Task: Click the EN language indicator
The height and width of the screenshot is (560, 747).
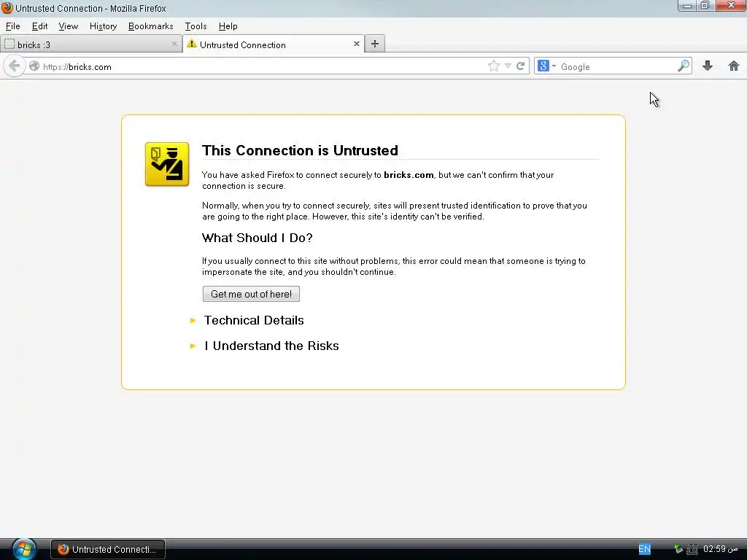Action: click(x=644, y=549)
